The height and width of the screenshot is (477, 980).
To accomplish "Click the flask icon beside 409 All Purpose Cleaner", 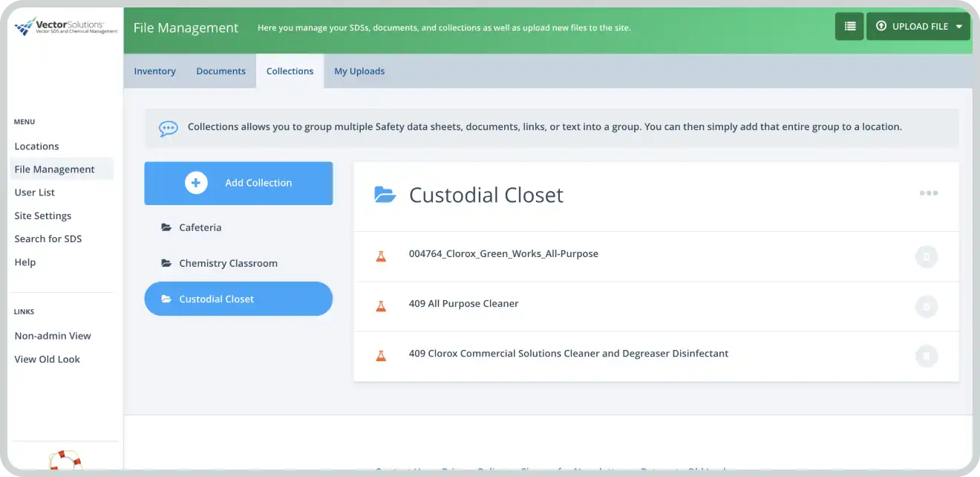I will pyautogui.click(x=381, y=305).
